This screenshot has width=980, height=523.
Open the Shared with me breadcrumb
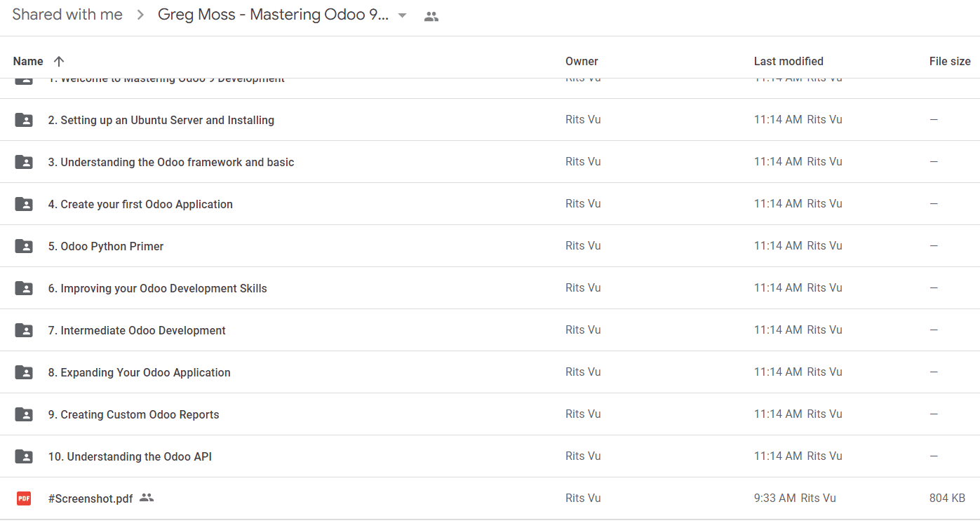[x=67, y=15]
